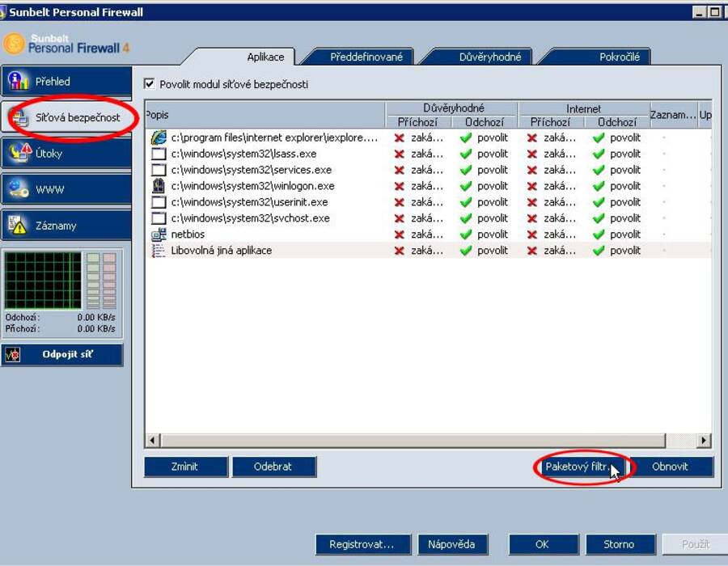Click the Popis column header

pyautogui.click(x=265, y=115)
